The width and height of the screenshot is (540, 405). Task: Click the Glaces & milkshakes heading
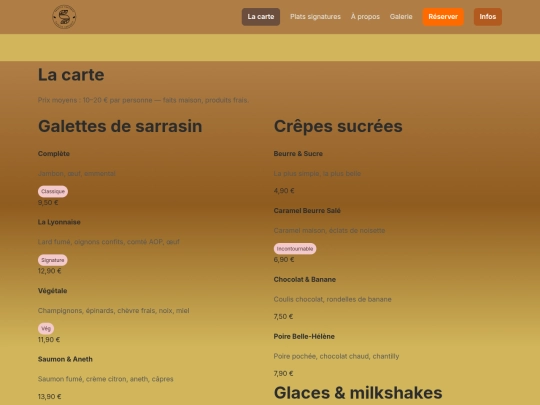[x=358, y=393]
